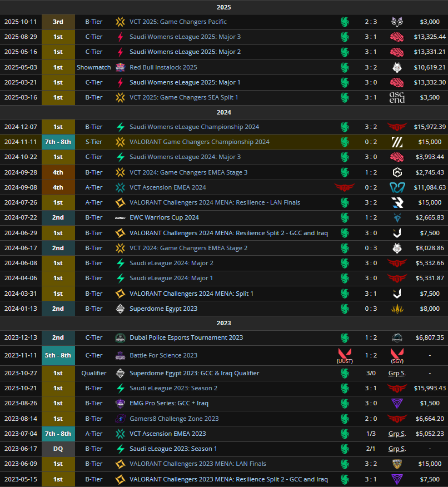Viewport: 448px width, 487px height.
Task: Click the blue opponent logo in the EWC Warriors Cup 2024 row
Action: point(397,218)
